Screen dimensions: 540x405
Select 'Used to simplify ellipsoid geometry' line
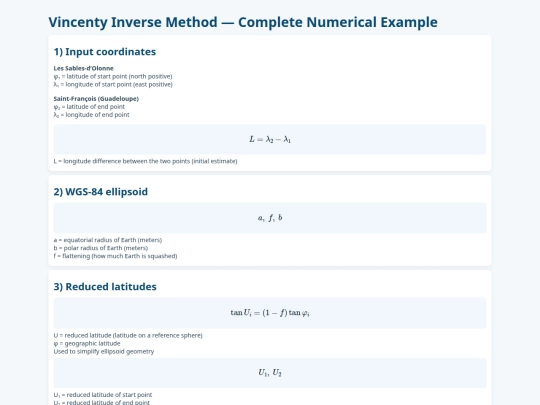[104, 352]
